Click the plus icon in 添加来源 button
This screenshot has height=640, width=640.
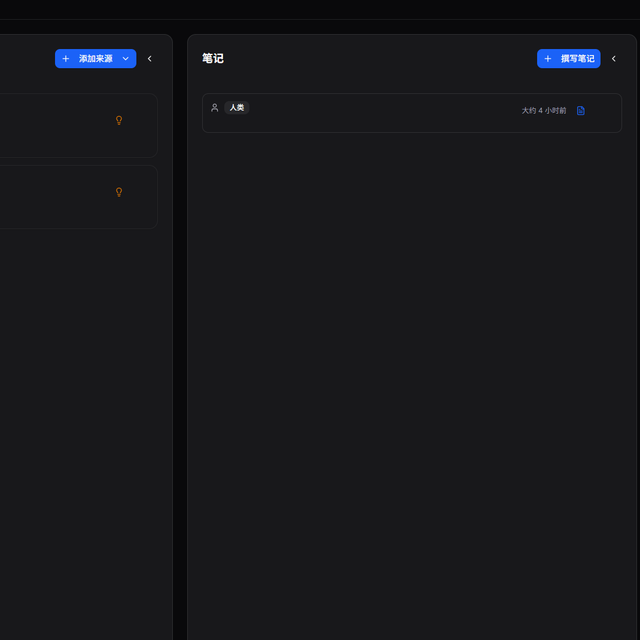(65, 59)
